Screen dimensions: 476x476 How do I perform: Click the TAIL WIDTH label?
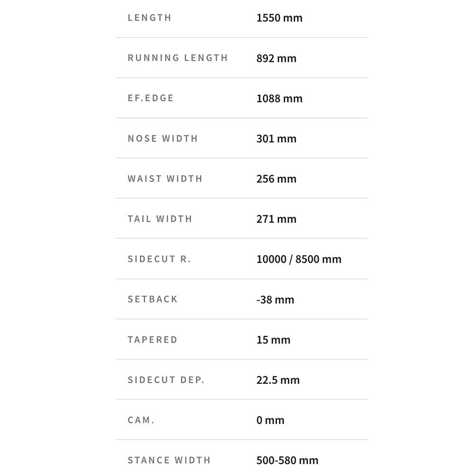pyautogui.click(x=160, y=219)
